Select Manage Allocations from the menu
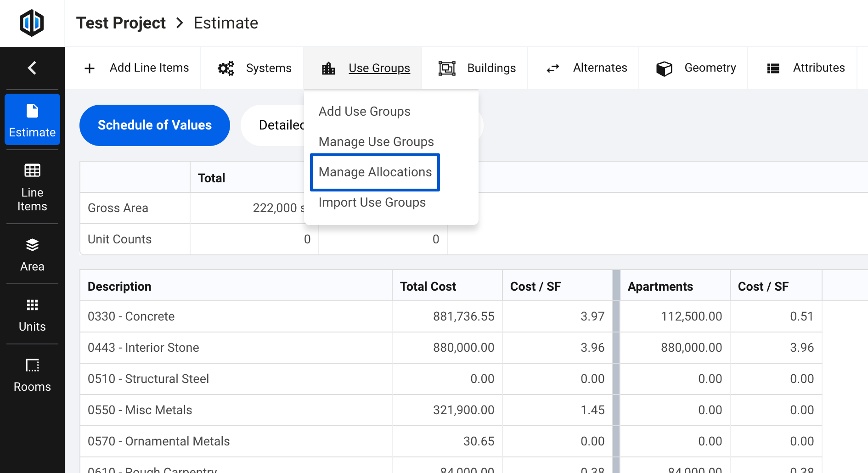The height and width of the screenshot is (473, 868). [x=375, y=172]
